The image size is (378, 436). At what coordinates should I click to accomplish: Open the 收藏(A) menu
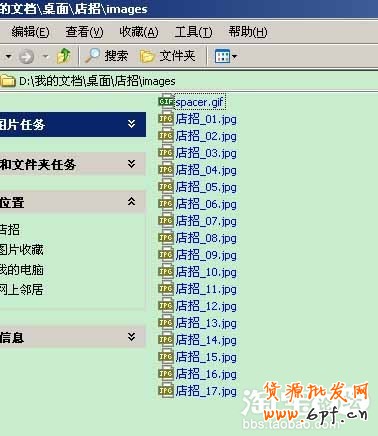click(x=139, y=32)
